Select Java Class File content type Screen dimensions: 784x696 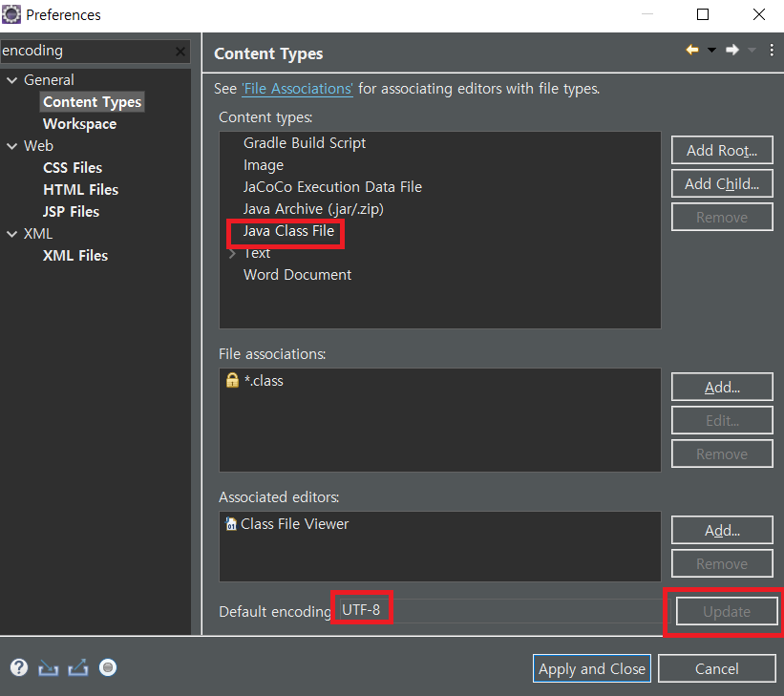pos(288,231)
